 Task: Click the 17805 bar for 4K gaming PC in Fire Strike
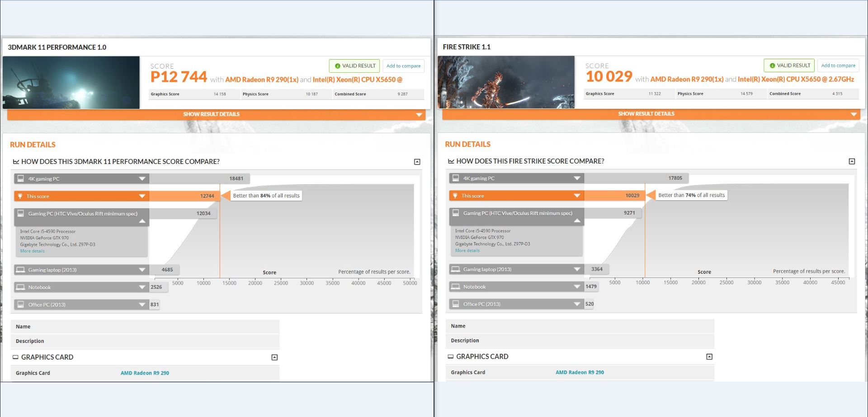click(637, 178)
